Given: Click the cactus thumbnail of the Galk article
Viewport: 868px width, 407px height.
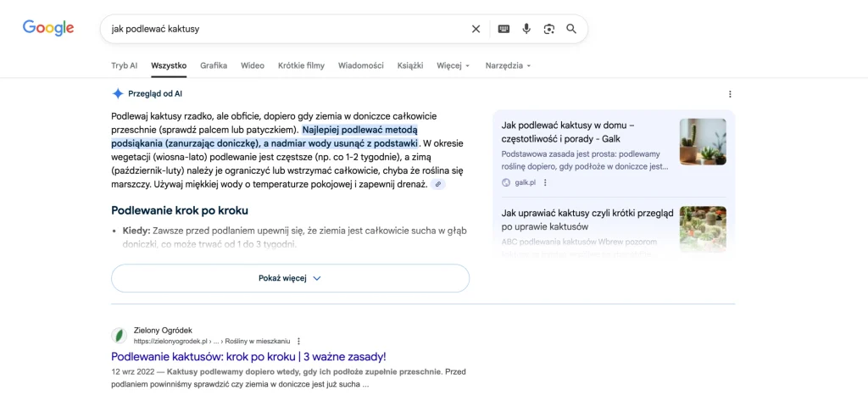Looking at the screenshot, I should 703,142.
